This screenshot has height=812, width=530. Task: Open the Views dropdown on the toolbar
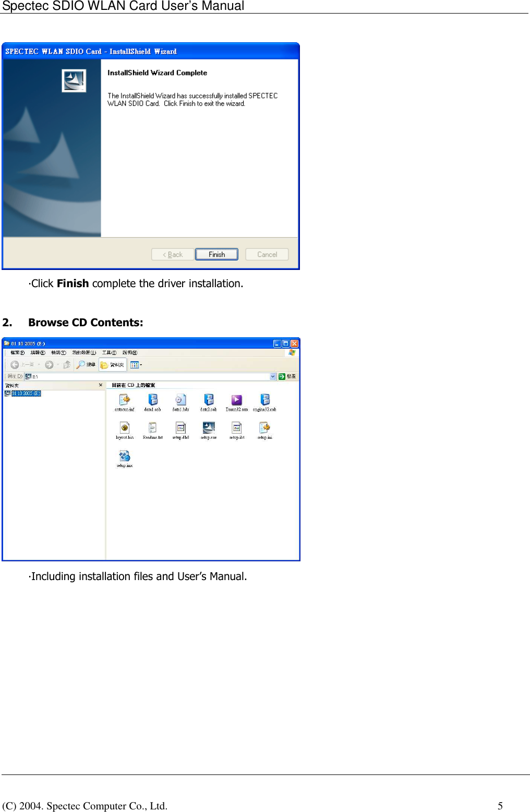click(x=140, y=365)
